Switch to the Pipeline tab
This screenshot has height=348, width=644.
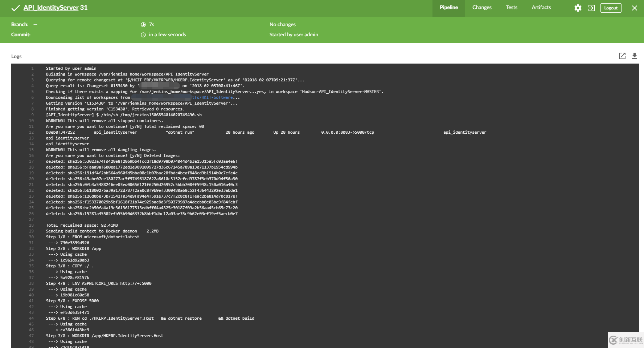(x=449, y=8)
